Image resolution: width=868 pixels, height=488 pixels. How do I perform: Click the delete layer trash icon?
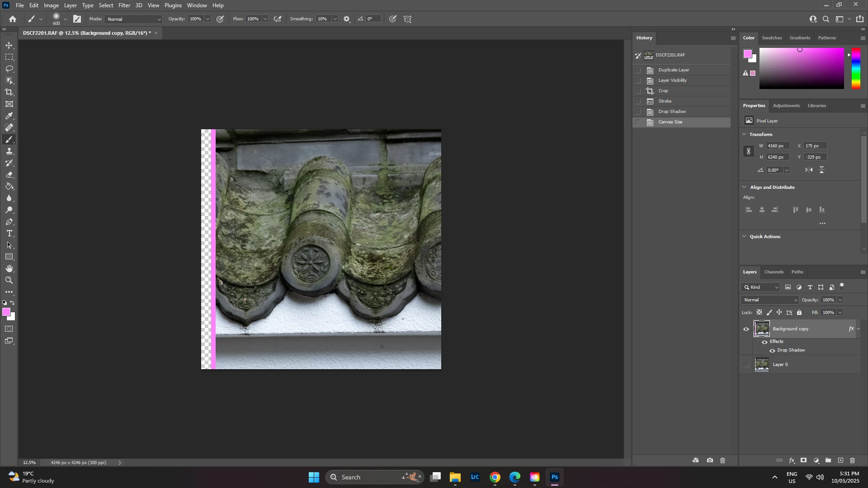coord(853,461)
